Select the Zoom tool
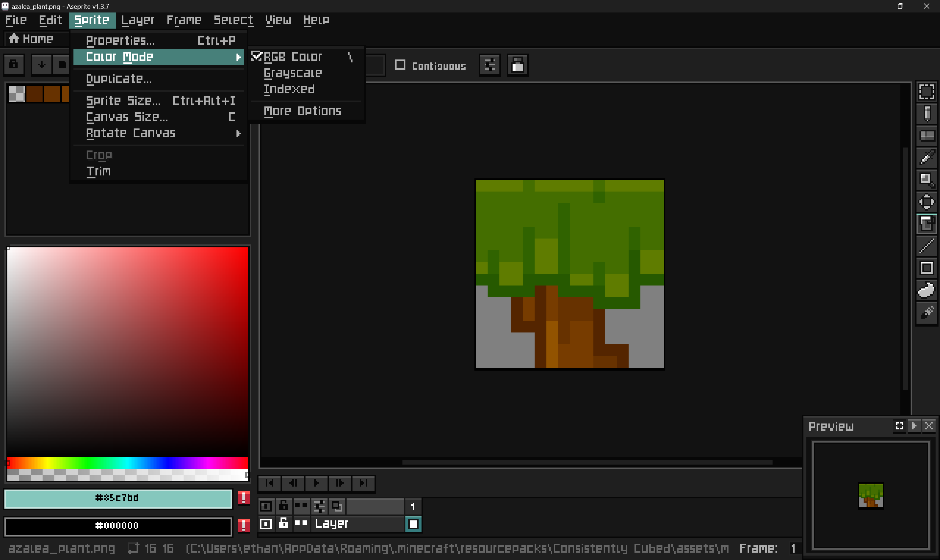The width and height of the screenshot is (940, 560). click(926, 179)
